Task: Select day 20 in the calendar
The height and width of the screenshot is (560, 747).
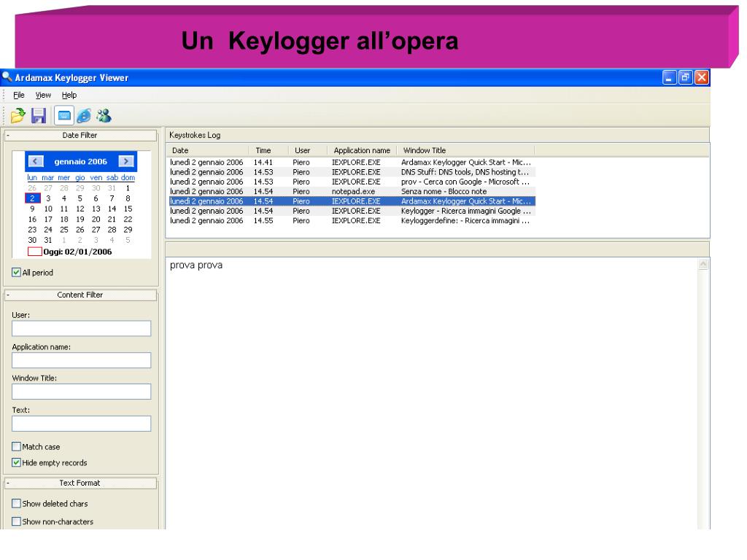Action: pyautogui.click(x=96, y=219)
